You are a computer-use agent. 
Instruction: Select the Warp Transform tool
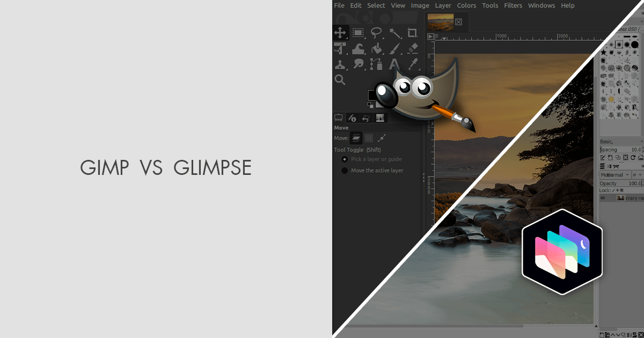click(x=358, y=49)
